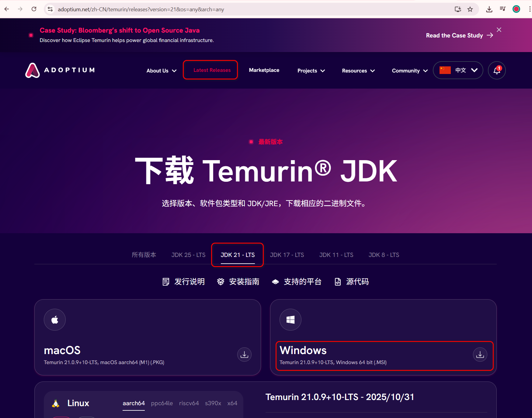Open the browser three-dot menu

point(530,9)
